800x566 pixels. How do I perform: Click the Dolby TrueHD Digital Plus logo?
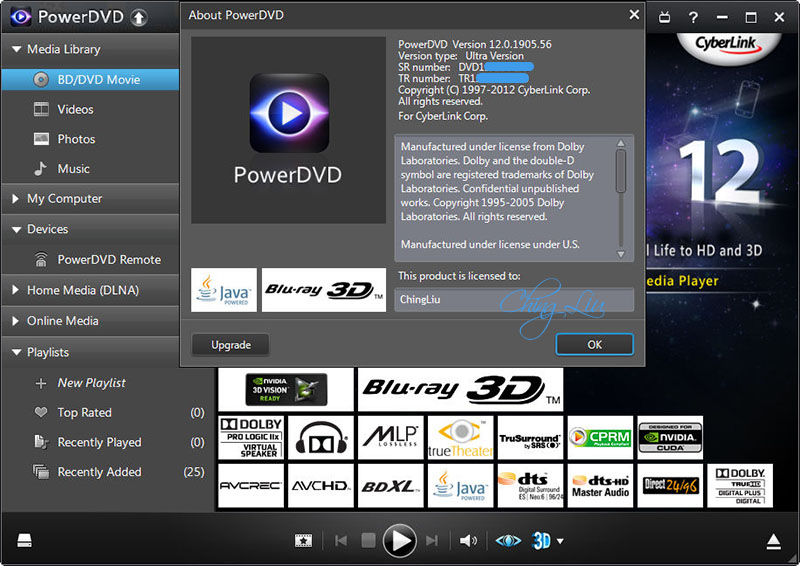(740, 486)
